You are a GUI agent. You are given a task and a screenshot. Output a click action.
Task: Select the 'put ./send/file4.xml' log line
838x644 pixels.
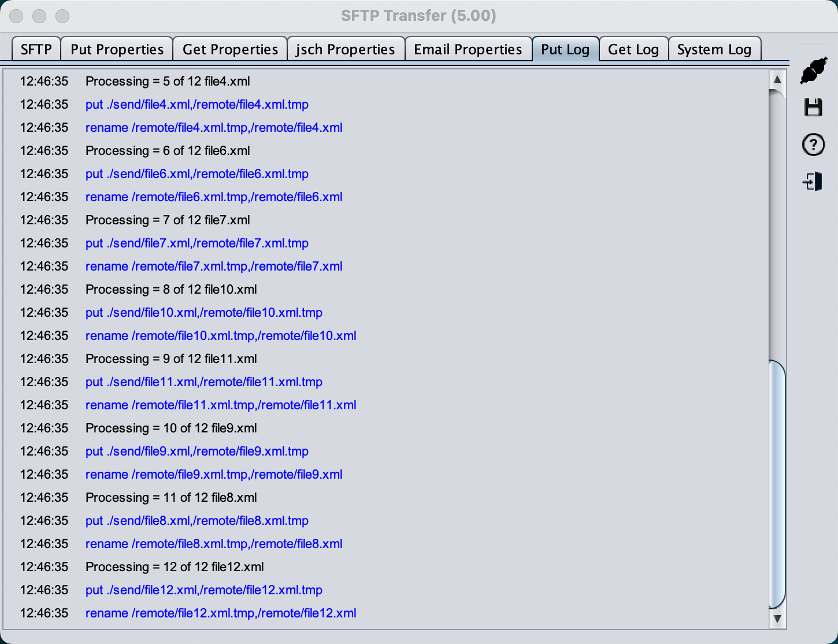pos(196,105)
